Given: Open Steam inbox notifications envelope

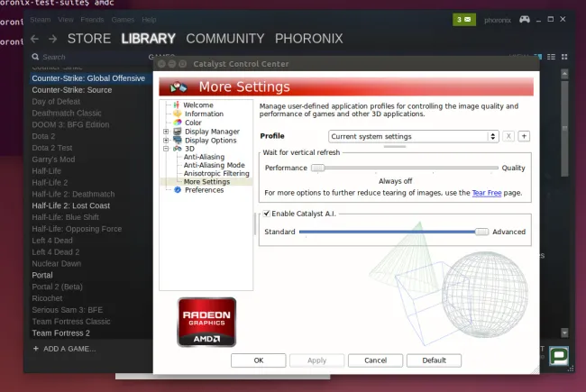Looking at the screenshot, I should point(464,19).
